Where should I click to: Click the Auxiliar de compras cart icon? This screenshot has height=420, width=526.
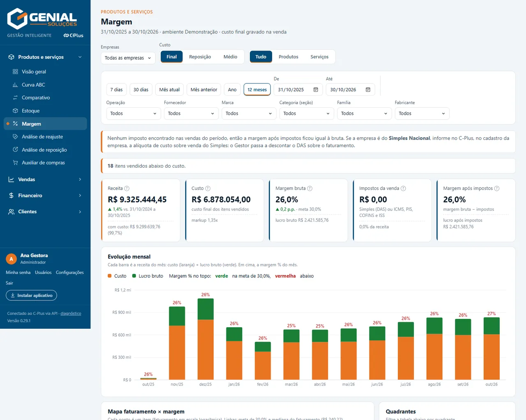point(15,163)
